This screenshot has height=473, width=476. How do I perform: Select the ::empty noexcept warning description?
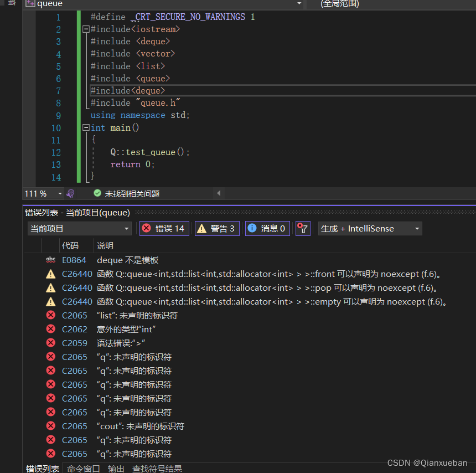272,302
